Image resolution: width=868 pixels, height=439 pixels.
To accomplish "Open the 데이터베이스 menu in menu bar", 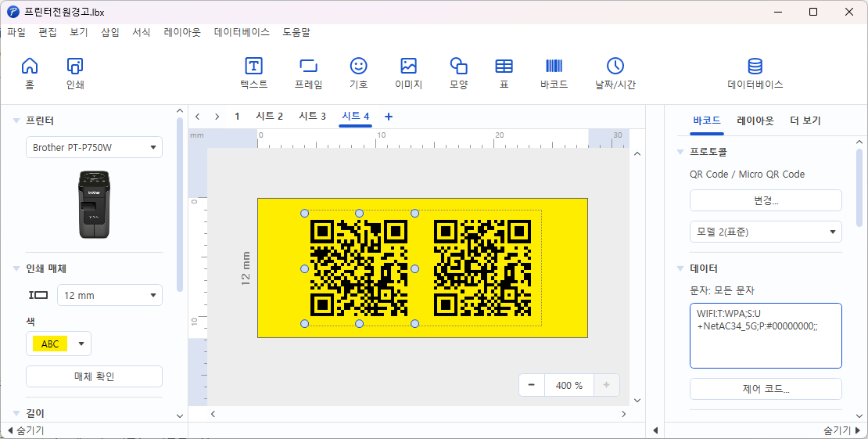I will (x=242, y=32).
